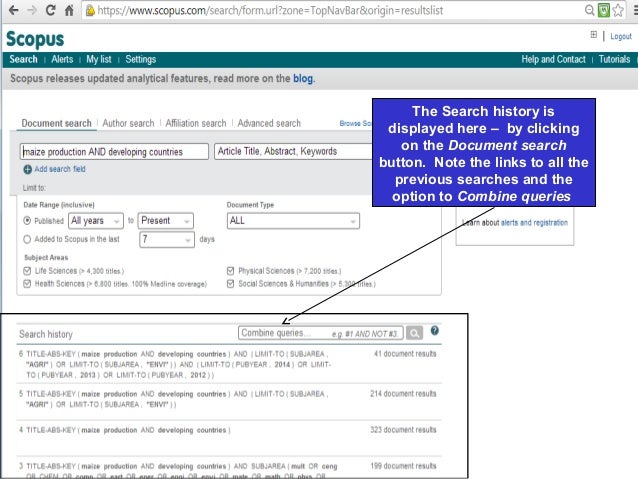
Task: Reload the page with the refresh icon
Action: 50,10
